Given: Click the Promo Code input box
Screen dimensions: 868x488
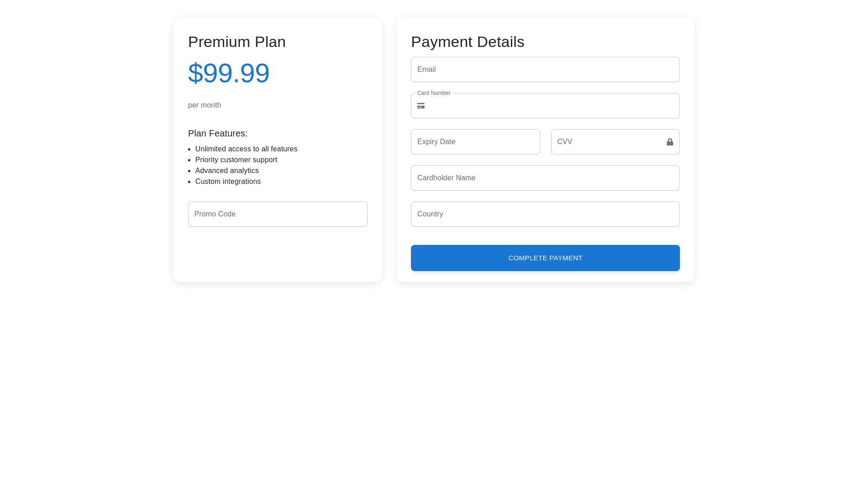Looking at the screenshot, I should click(278, 214).
